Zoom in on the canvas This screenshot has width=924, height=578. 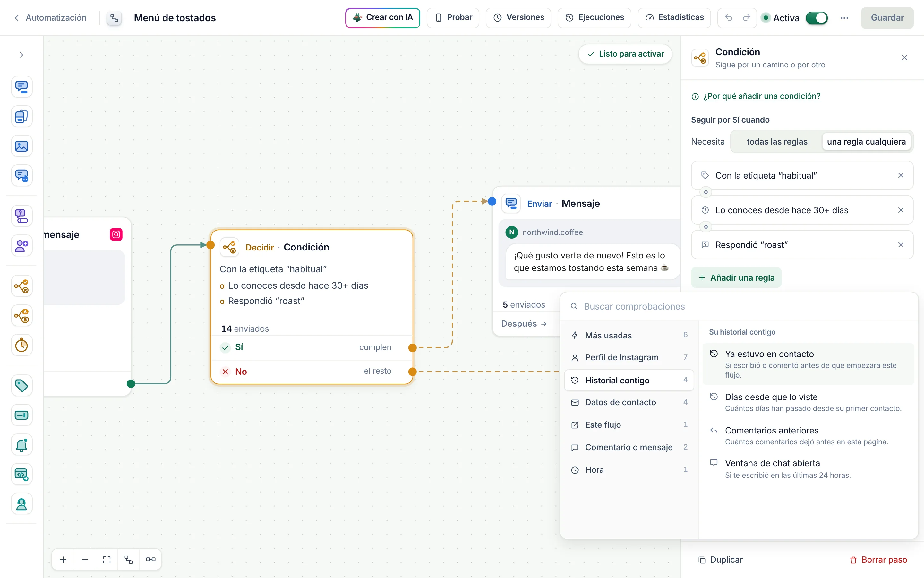coord(64,560)
